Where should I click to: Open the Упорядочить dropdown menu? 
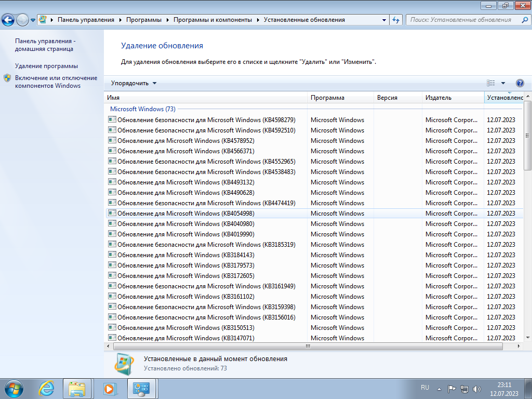[134, 83]
